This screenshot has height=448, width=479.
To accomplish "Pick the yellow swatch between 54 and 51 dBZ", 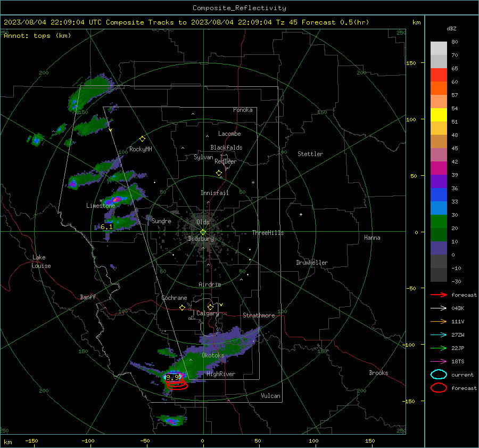I will pyautogui.click(x=439, y=115).
